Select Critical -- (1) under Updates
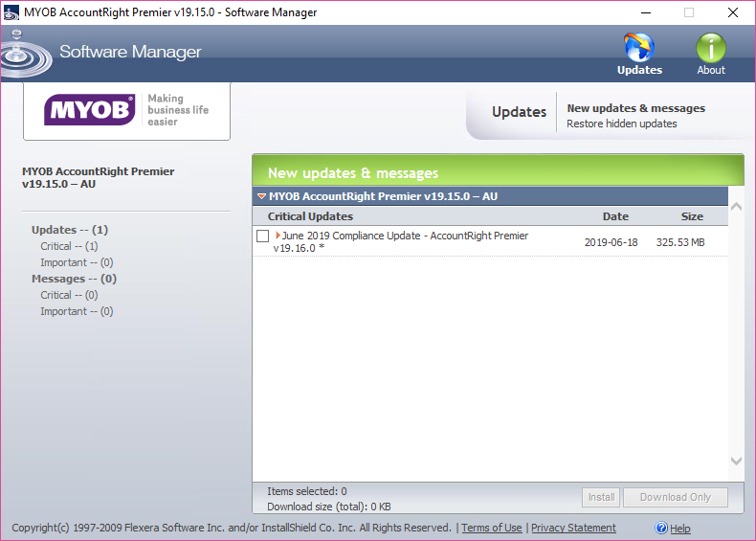756x541 pixels. [69, 246]
